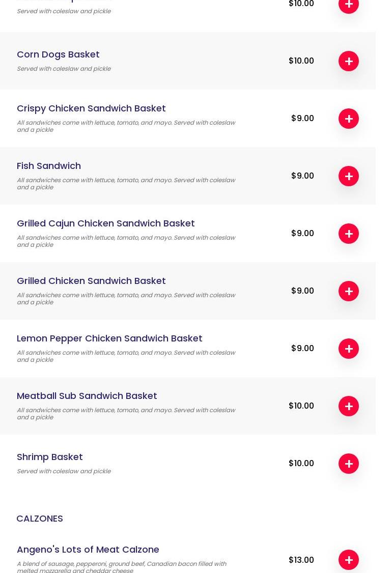Add Meatball Sub Sandwich Basket to order
392x573 pixels.
[x=349, y=406]
